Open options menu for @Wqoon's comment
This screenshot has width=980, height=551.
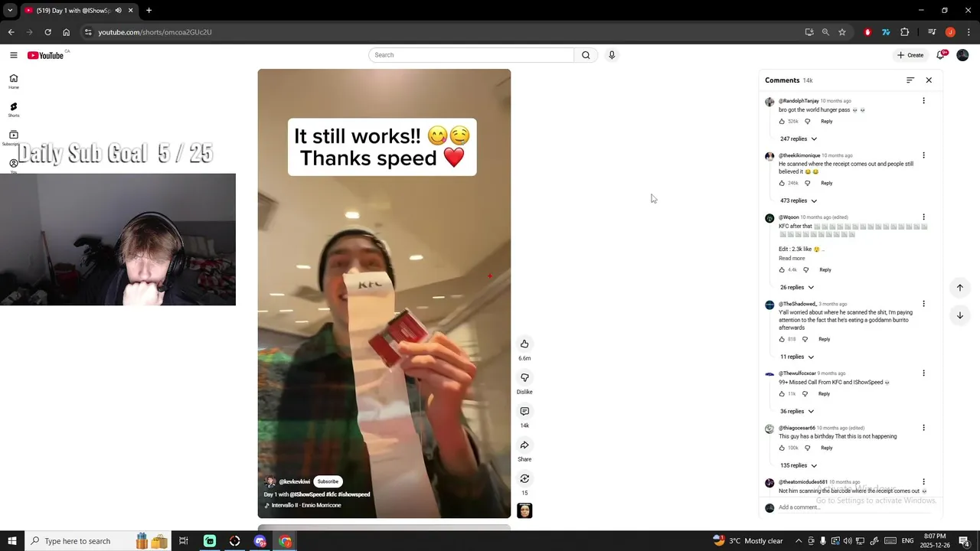pyautogui.click(x=923, y=217)
